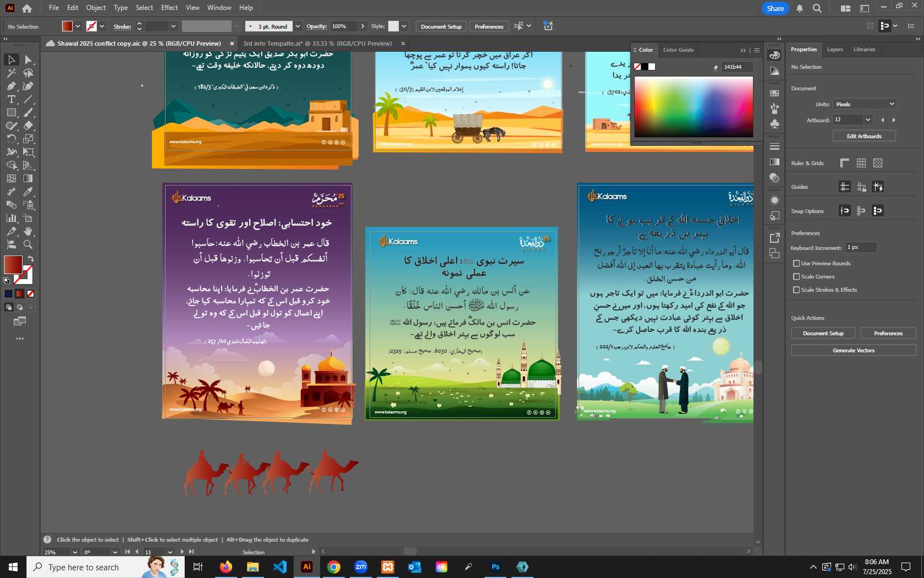
Task: Select the Rotate tool
Action: tap(11, 139)
